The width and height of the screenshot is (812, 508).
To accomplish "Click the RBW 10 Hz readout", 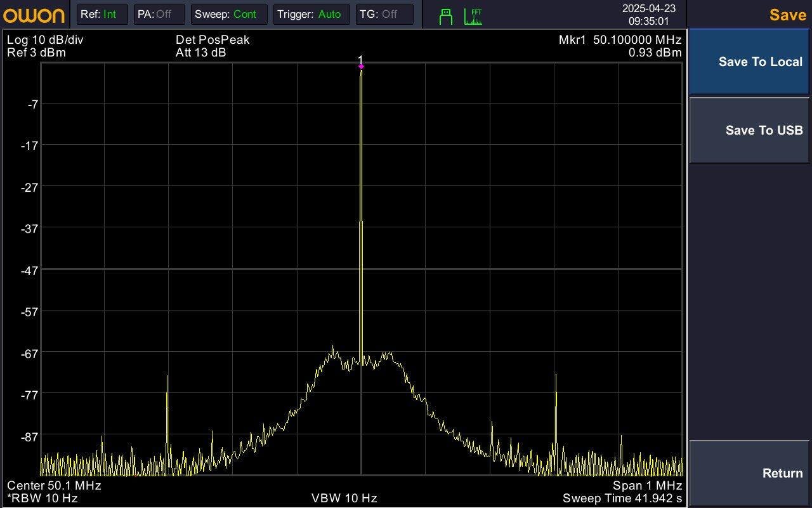I will 42,498.
